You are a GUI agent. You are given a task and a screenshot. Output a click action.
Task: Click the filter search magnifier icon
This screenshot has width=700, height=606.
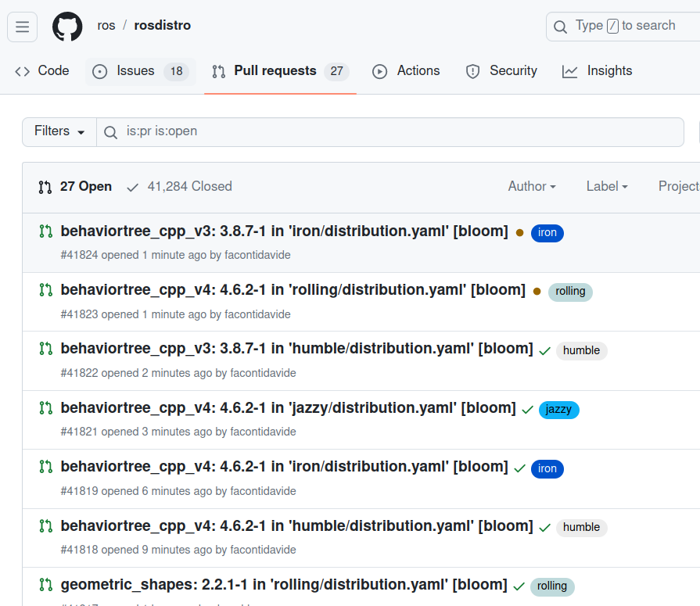[110, 132]
